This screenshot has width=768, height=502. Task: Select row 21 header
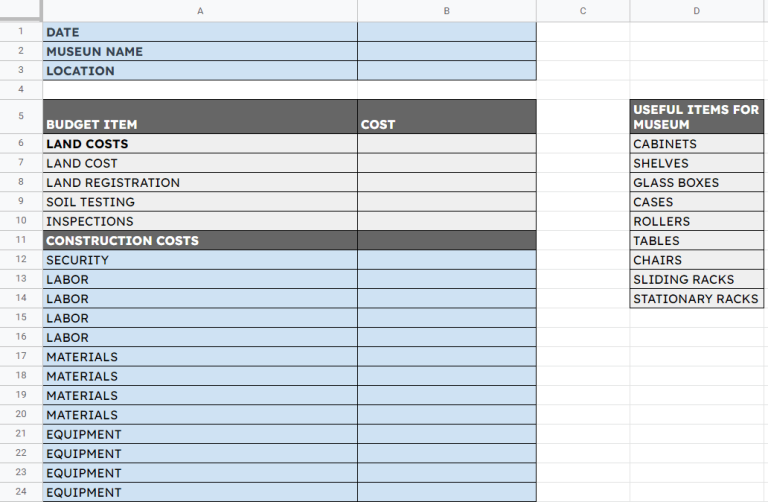(x=21, y=433)
